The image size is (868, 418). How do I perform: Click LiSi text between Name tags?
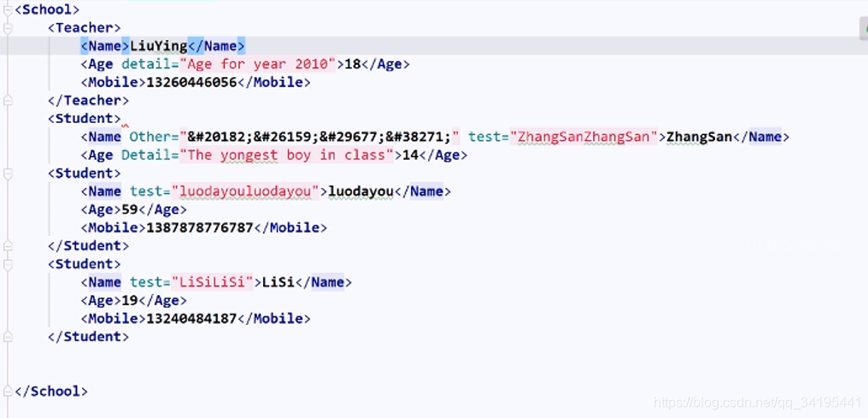279,282
